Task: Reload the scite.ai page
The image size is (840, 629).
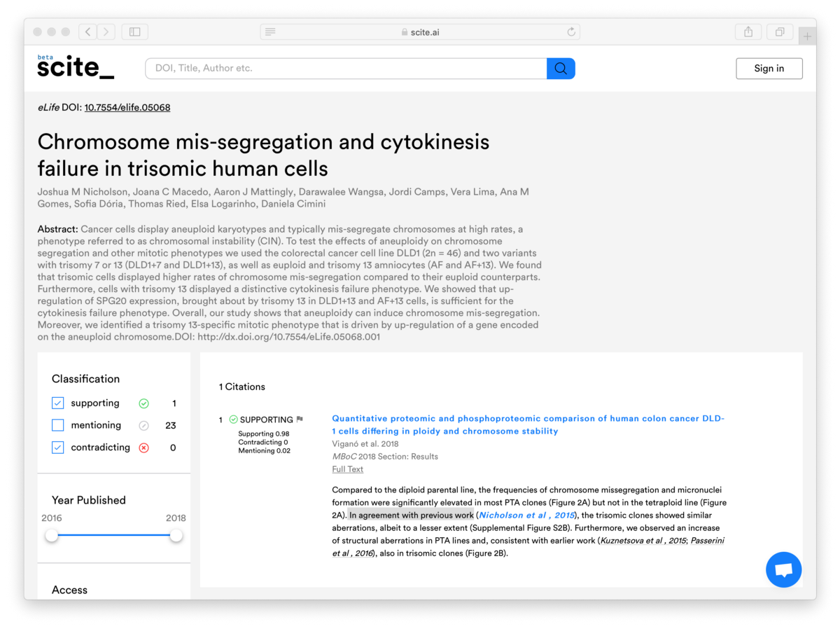Action: pyautogui.click(x=571, y=32)
